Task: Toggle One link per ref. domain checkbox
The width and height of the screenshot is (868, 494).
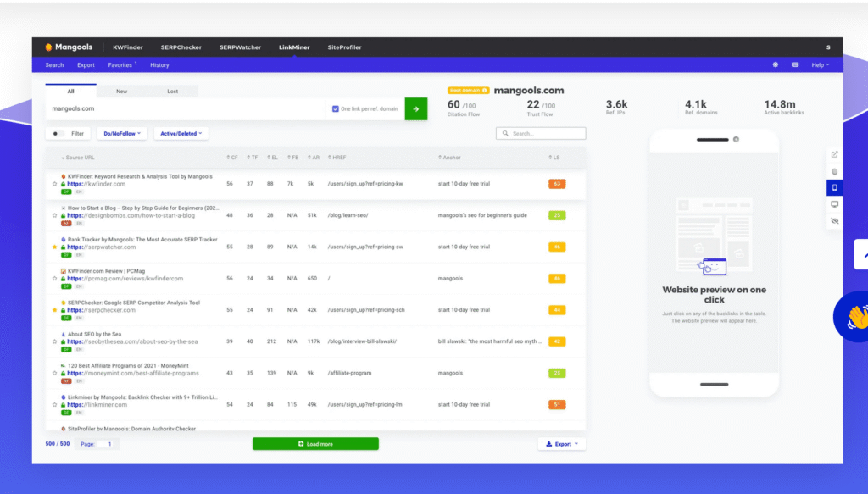Action: pyautogui.click(x=336, y=109)
